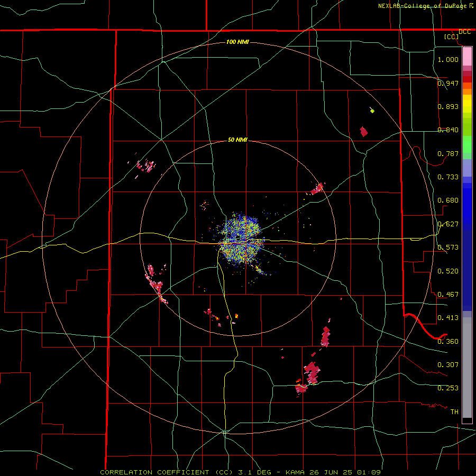Click the central clutter echo at radar site
The height and width of the screenshot is (476, 476).
(242, 240)
